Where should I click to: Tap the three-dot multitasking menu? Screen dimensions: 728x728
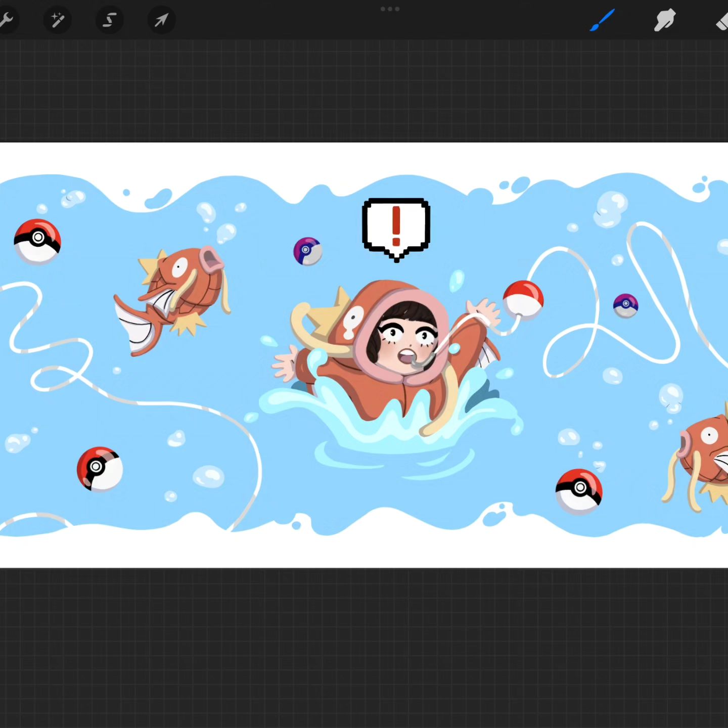click(x=390, y=9)
